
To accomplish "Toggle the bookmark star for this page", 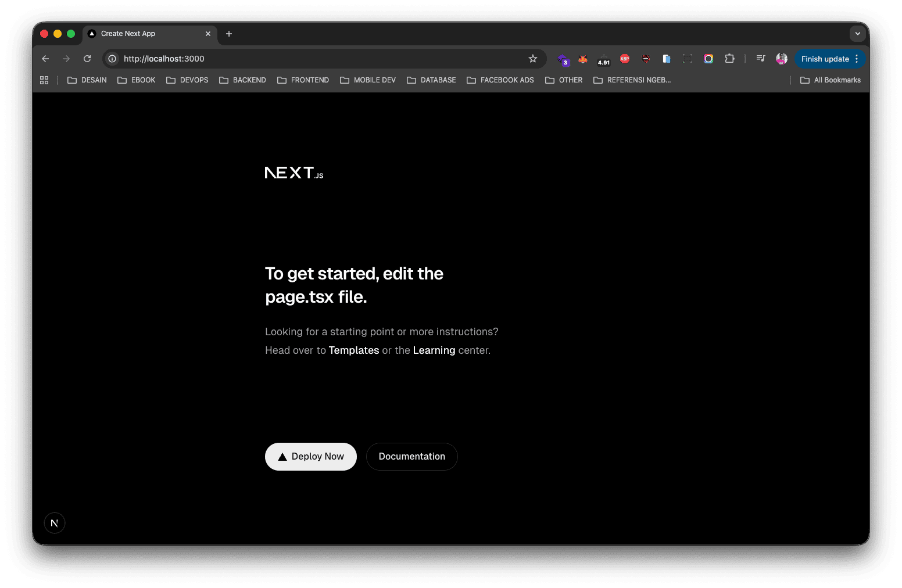I will click(533, 59).
